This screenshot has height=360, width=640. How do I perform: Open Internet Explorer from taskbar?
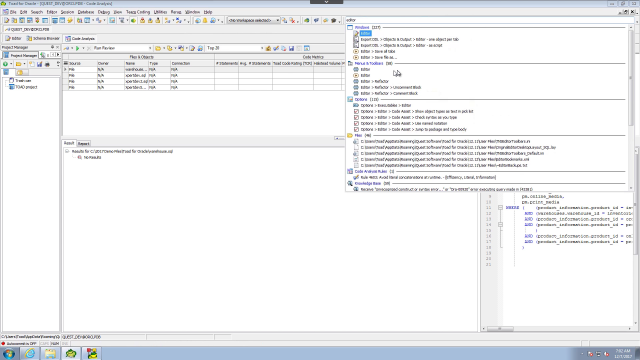(x=30, y=353)
